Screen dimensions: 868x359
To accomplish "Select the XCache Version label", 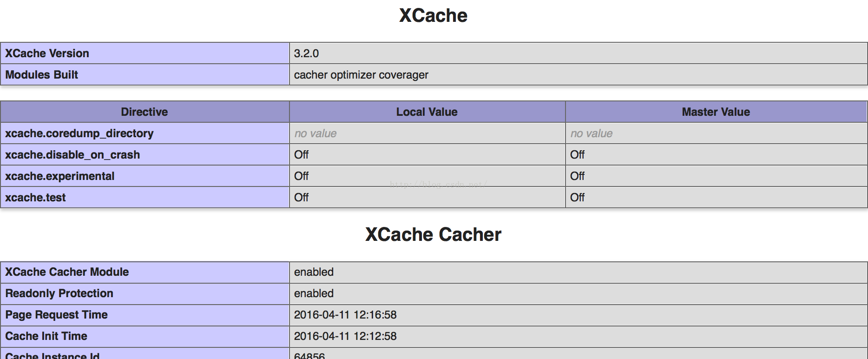I will [47, 53].
